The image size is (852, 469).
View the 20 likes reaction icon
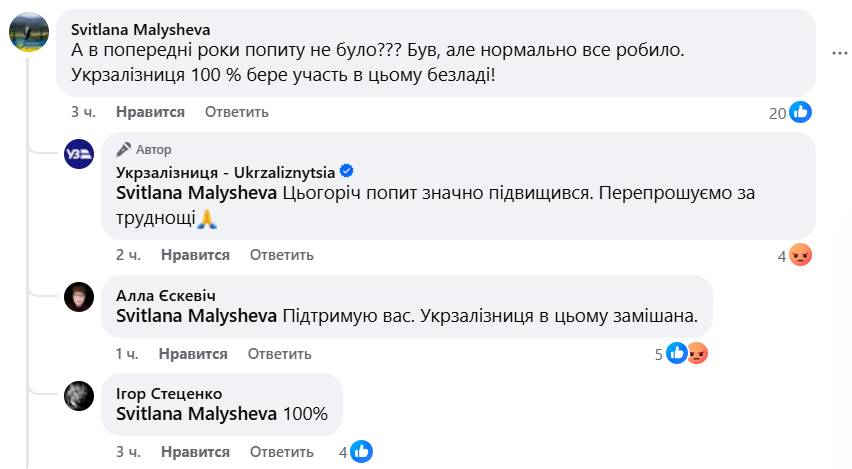tap(800, 112)
